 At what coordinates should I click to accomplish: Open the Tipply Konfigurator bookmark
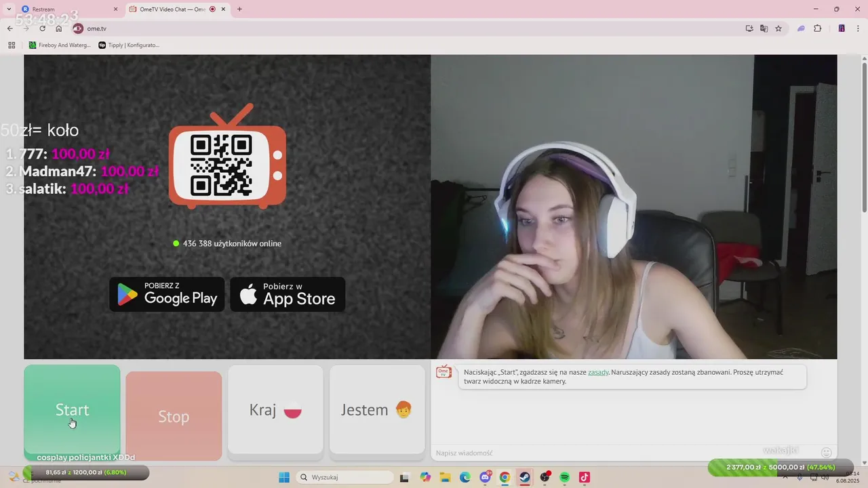[129, 45]
